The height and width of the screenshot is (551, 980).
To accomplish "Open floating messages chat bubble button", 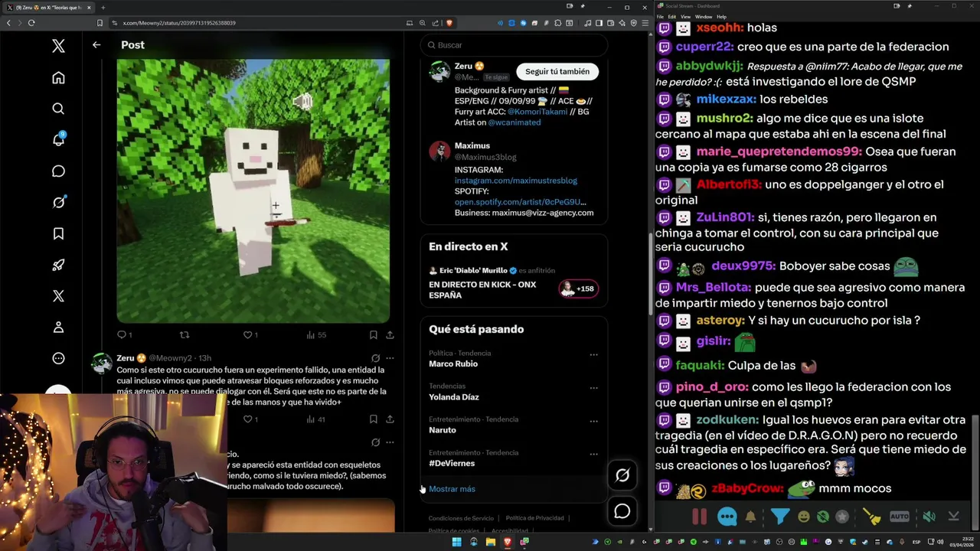I will (622, 511).
